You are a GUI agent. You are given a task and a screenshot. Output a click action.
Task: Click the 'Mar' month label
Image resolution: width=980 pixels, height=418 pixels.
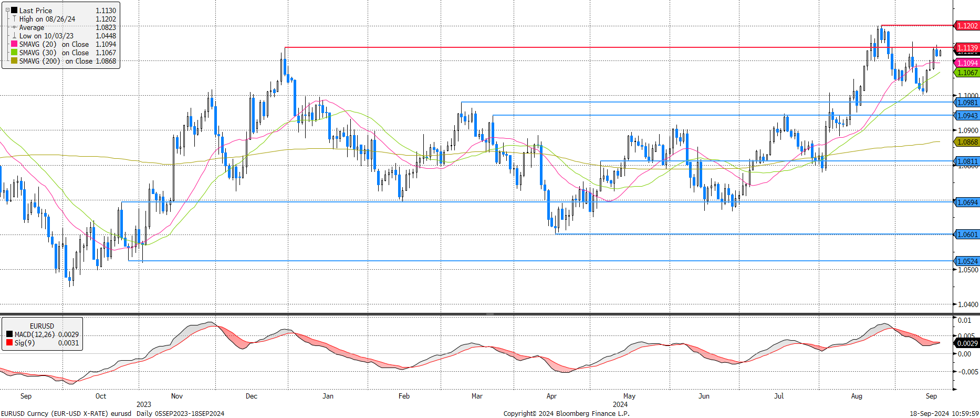pyautogui.click(x=477, y=396)
